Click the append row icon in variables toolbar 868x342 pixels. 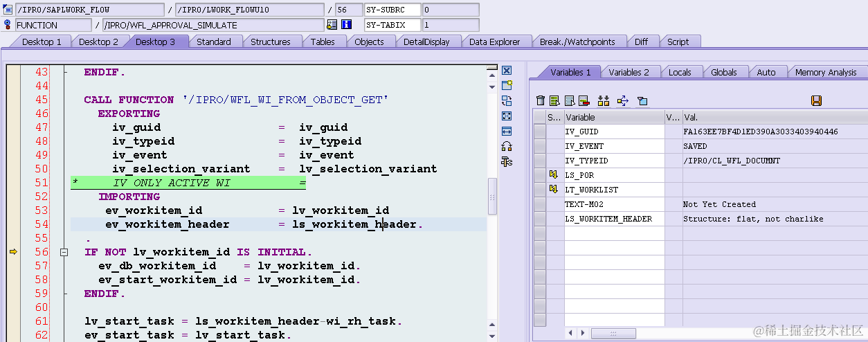(569, 101)
